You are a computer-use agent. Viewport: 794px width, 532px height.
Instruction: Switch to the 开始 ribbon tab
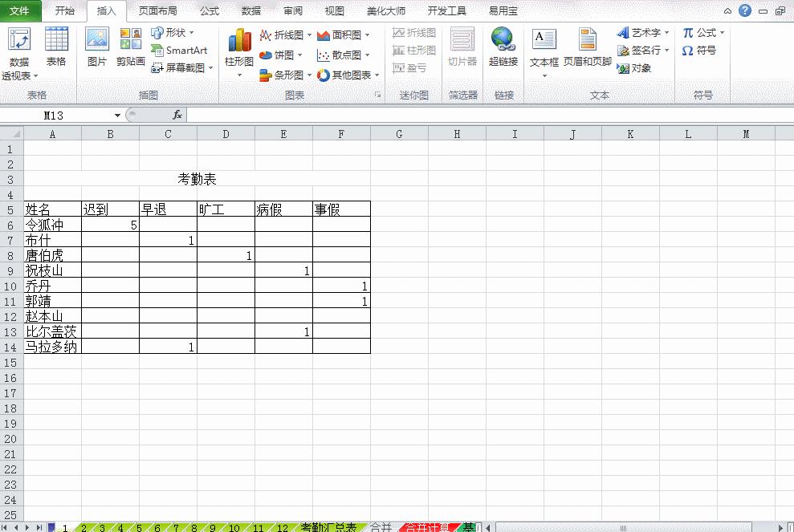pyautogui.click(x=64, y=10)
